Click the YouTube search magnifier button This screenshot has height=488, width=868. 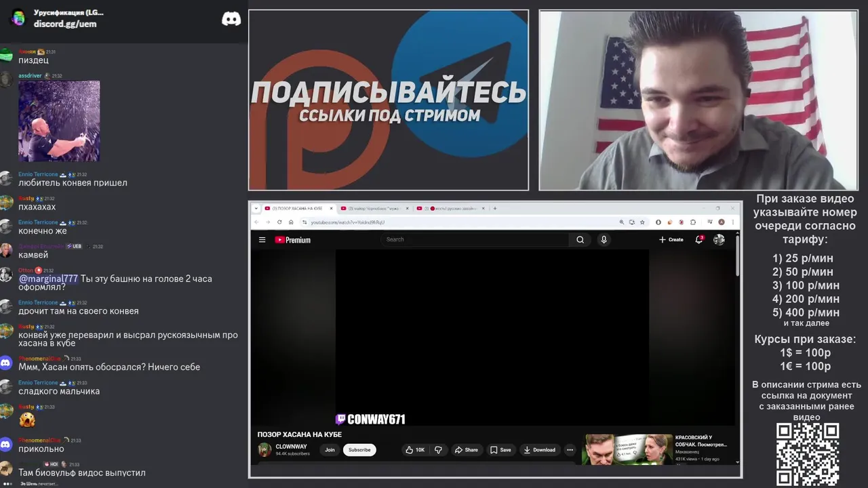point(580,239)
